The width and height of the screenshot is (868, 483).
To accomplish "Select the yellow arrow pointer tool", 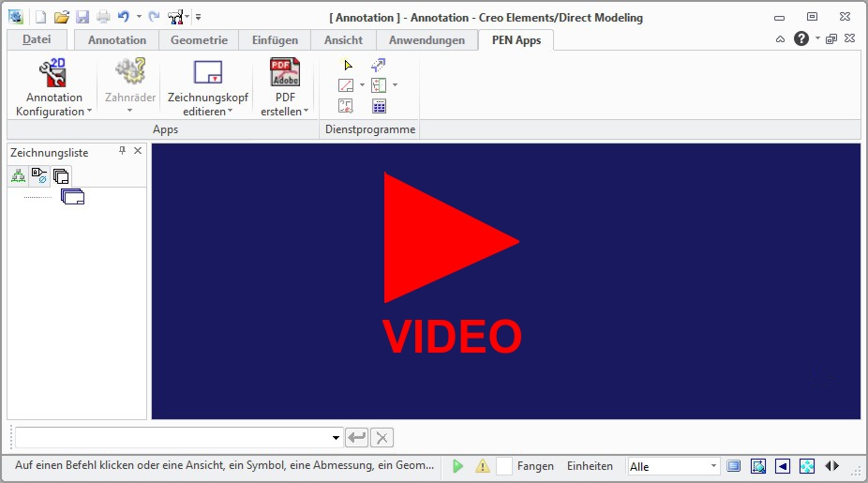I will 348,65.
